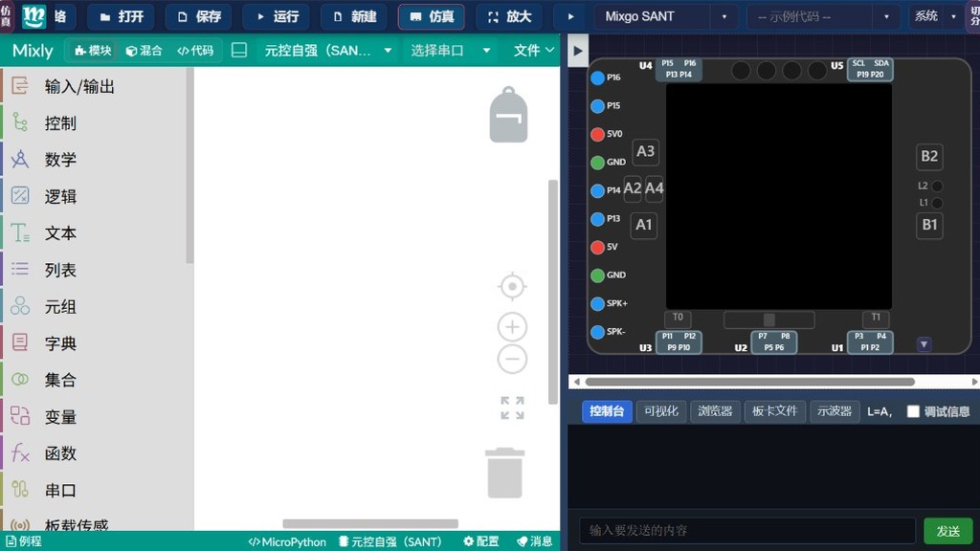Toggle the blue P13 pin
This screenshot has height=551, width=980.
pos(597,219)
